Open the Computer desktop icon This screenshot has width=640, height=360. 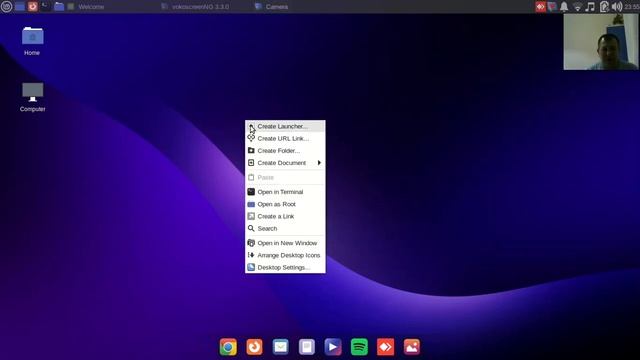32,97
